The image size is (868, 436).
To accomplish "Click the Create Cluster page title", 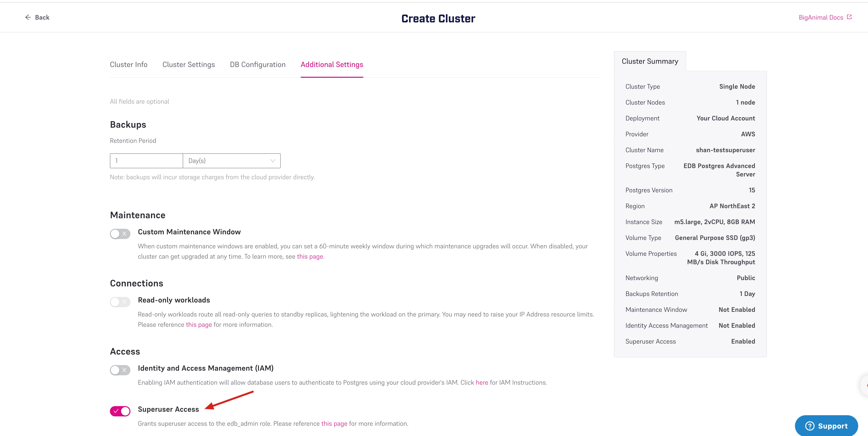I will 438,18.
